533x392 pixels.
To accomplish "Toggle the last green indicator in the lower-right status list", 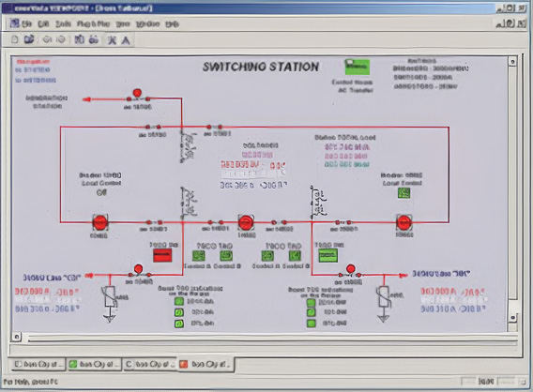I will click(311, 324).
